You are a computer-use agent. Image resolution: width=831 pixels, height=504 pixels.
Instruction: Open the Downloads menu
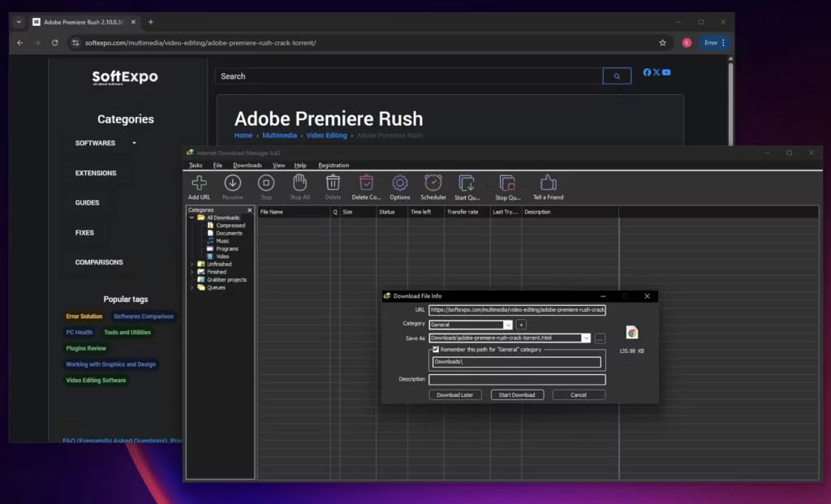[247, 166]
